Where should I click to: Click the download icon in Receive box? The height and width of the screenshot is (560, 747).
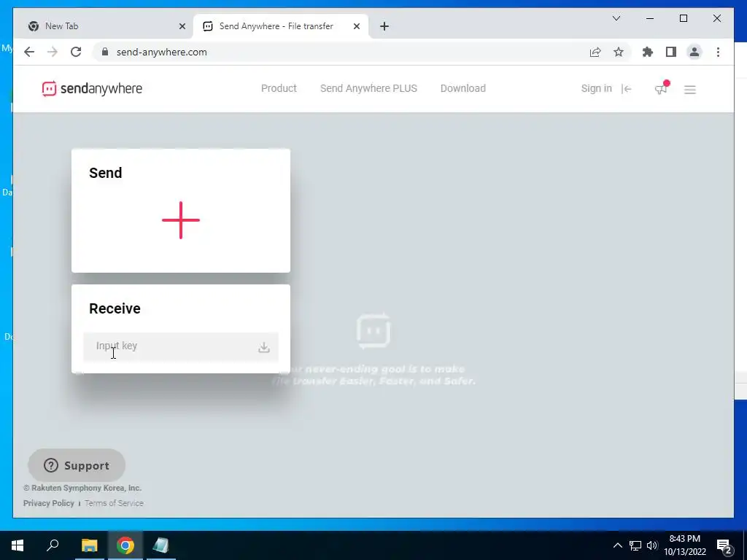click(264, 347)
